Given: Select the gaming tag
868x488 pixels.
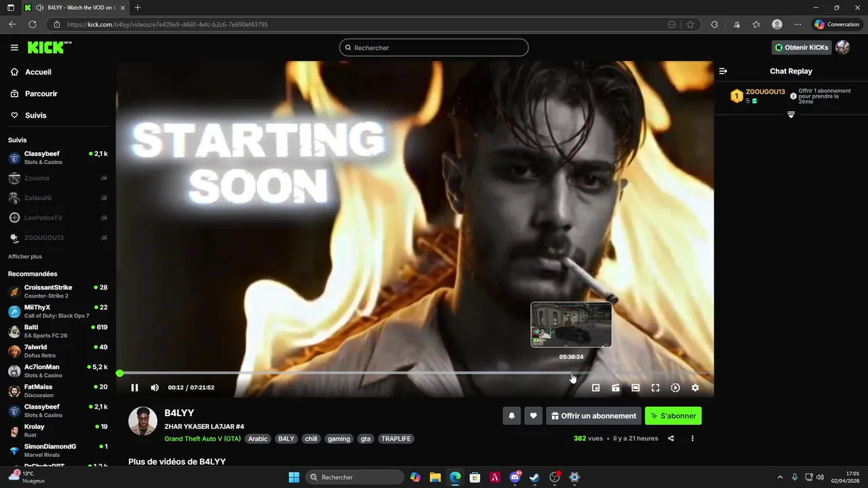Looking at the screenshot, I should [338, 439].
